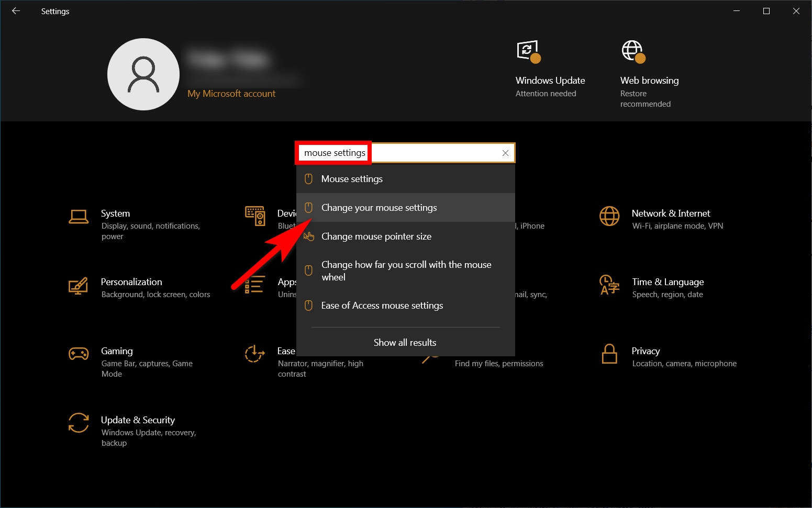Click the Ease of Access icon
Screen dimensions: 812x508
pos(254,354)
